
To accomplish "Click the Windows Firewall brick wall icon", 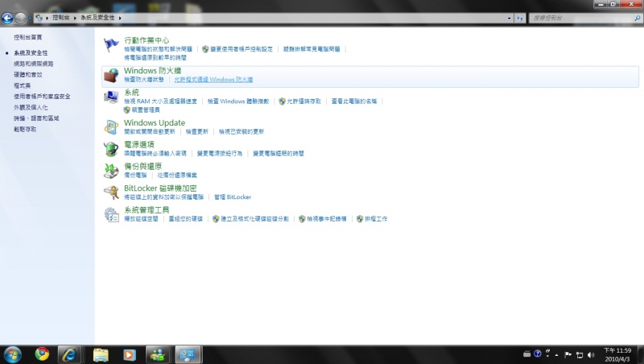I will (111, 75).
